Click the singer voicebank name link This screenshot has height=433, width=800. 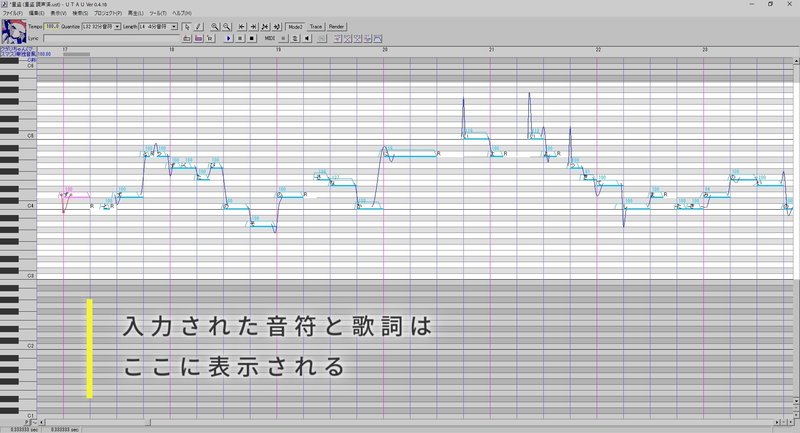click(18, 51)
